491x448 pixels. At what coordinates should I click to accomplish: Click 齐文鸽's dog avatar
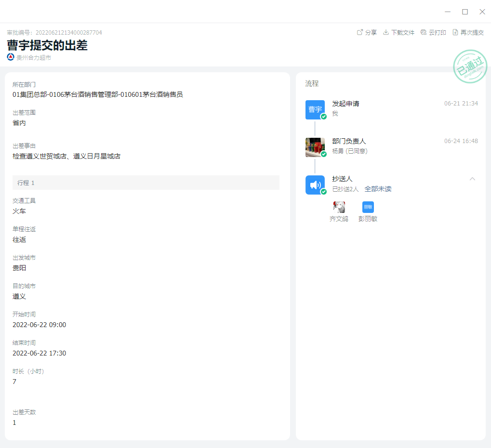(x=339, y=207)
